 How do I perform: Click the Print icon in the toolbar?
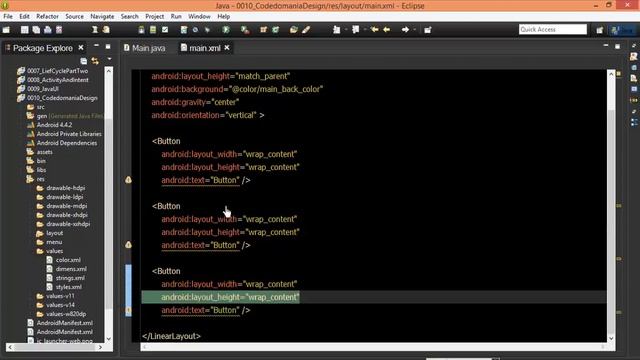click(x=48, y=30)
